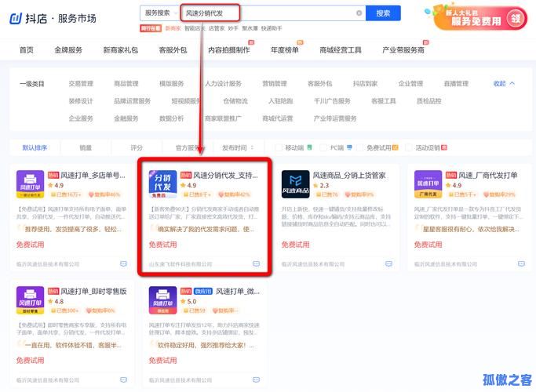
Task: Tick the 免费试用 filter checkbox
Action: click(x=360, y=147)
